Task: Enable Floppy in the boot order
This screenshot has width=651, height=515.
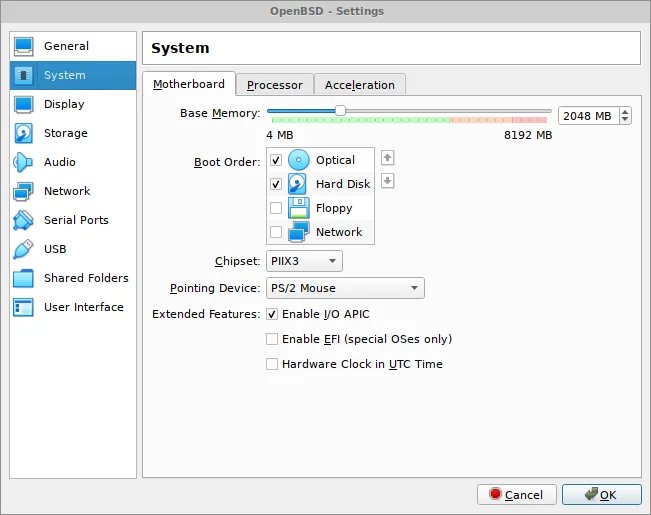Action: point(276,208)
